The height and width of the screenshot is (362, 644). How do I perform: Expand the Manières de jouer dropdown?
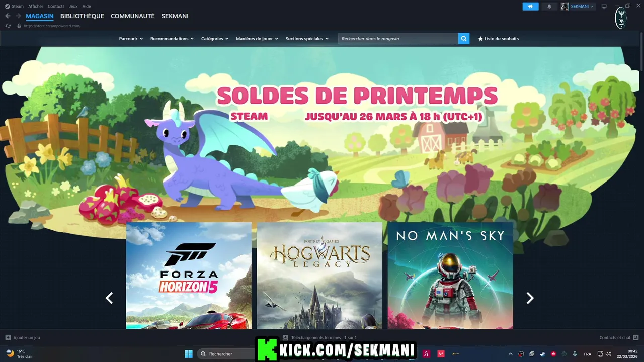pos(257,39)
